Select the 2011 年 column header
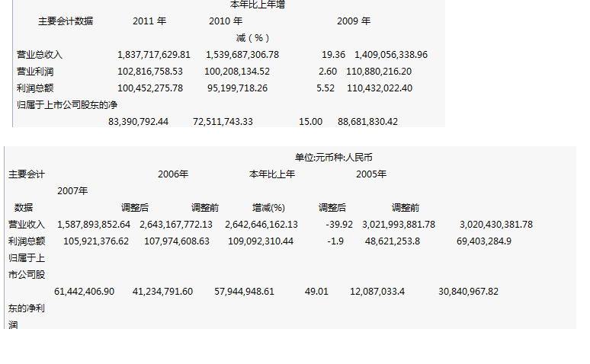 tap(149, 21)
